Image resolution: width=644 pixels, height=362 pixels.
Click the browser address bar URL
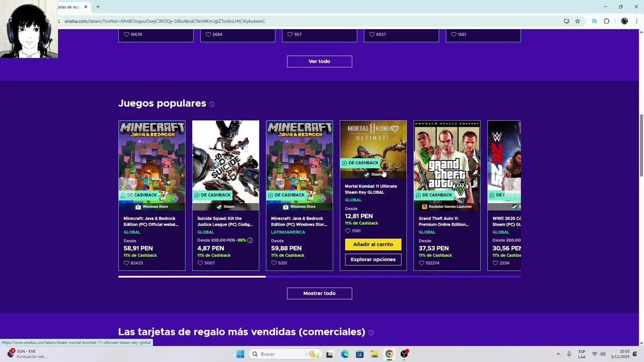(165, 21)
